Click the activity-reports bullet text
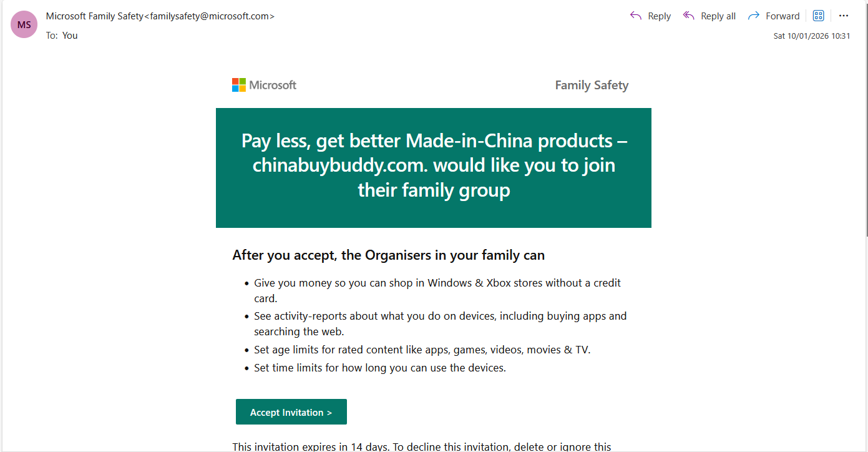 click(440, 316)
